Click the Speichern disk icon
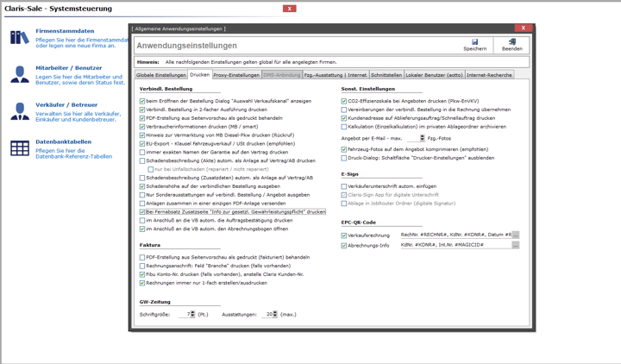 [x=474, y=41]
